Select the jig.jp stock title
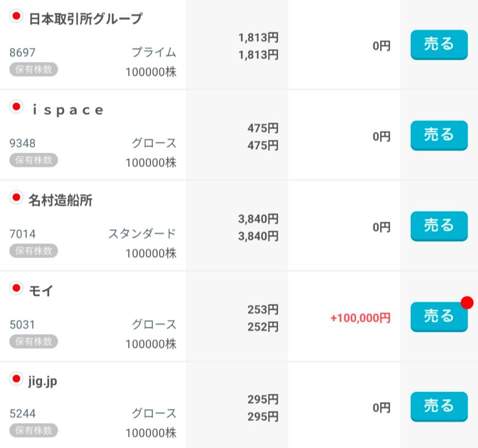The image size is (478, 448). point(43,381)
